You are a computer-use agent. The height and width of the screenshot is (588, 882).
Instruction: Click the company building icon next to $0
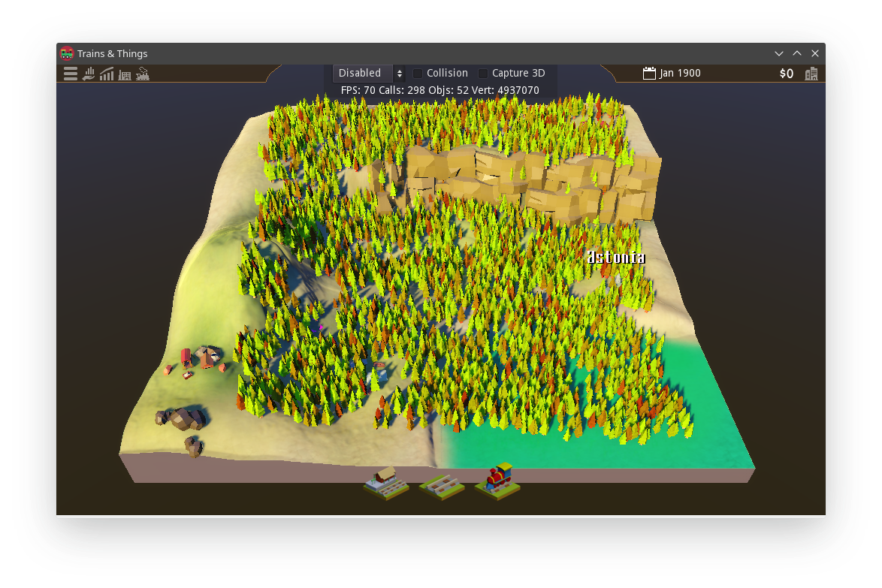coord(811,74)
